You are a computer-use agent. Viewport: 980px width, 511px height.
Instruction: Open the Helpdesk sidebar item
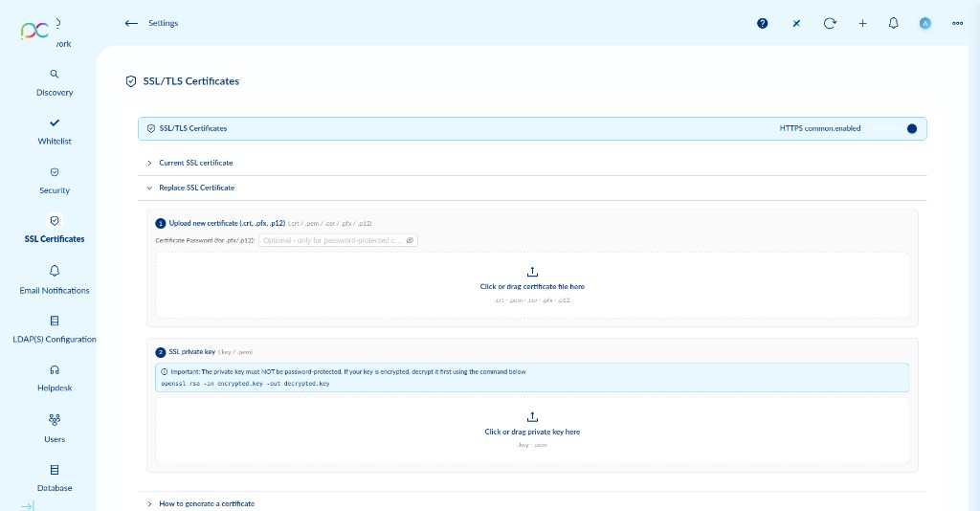[55, 378]
